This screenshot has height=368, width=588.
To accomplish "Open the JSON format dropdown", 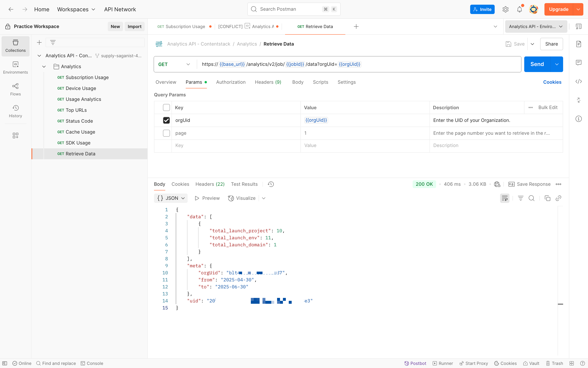I will (x=171, y=198).
